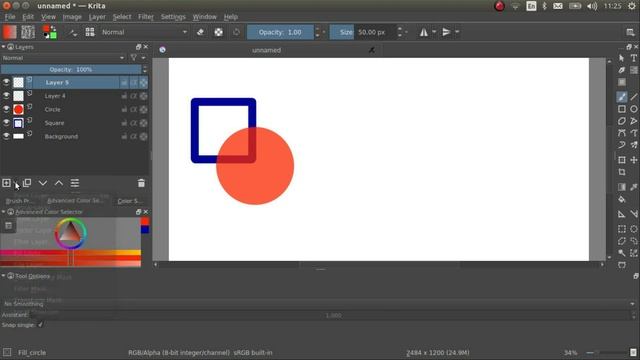Collapse the Tool Options docker

3,276
